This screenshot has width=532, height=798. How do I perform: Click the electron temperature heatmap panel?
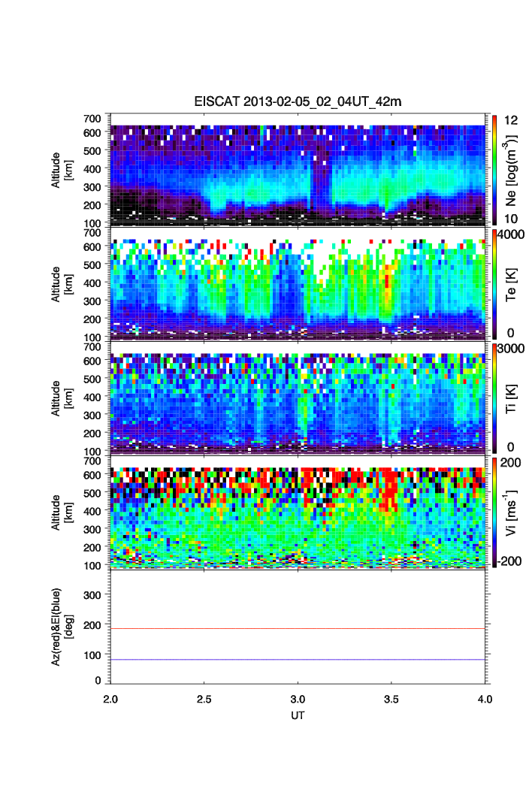click(x=298, y=284)
